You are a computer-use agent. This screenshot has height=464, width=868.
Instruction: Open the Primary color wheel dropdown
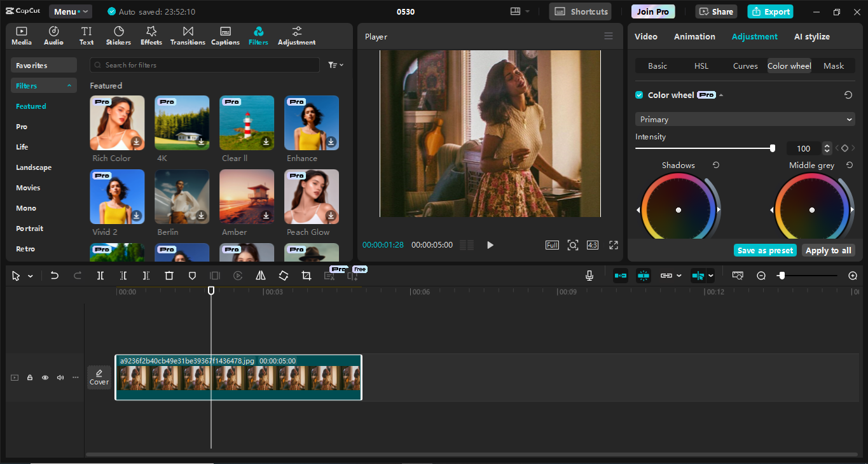point(744,119)
